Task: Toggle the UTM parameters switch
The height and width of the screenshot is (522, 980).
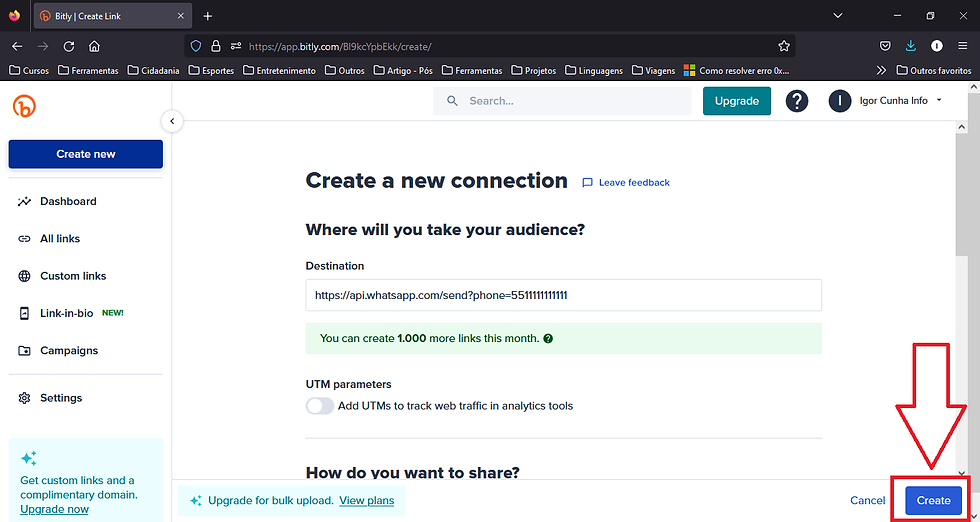Action: coord(320,406)
